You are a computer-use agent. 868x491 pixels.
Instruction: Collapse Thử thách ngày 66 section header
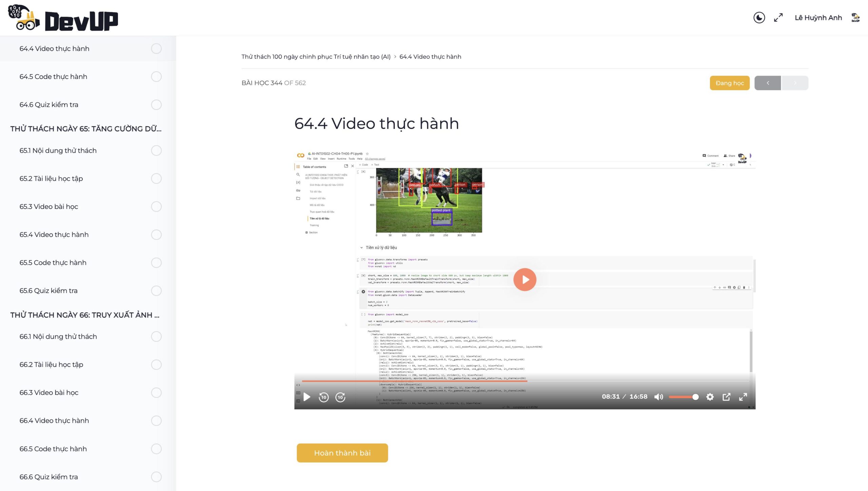85,315
